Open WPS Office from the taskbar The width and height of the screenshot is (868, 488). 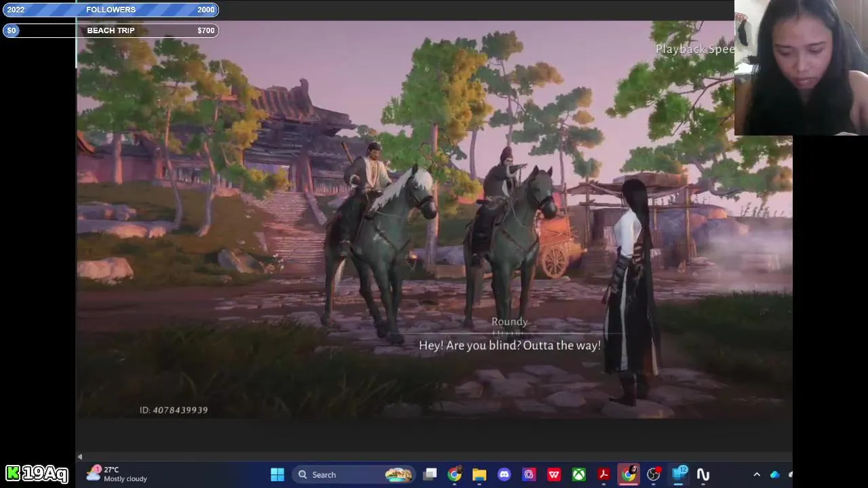click(x=554, y=474)
